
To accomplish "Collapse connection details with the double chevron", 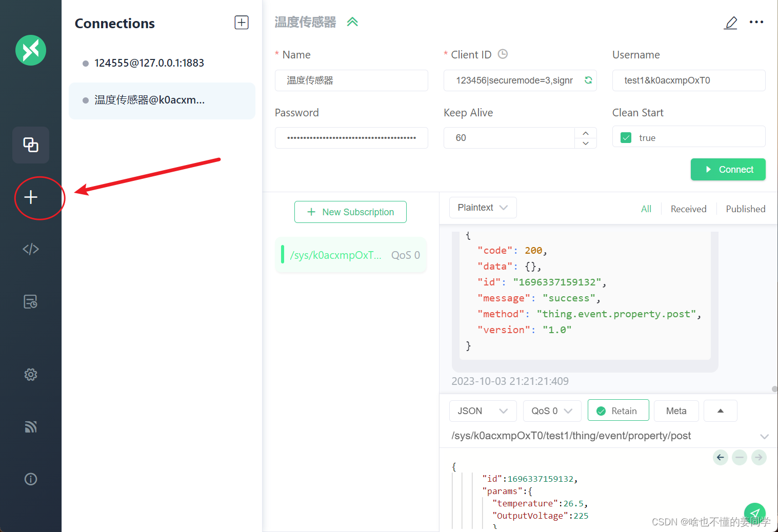I will (352, 22).
